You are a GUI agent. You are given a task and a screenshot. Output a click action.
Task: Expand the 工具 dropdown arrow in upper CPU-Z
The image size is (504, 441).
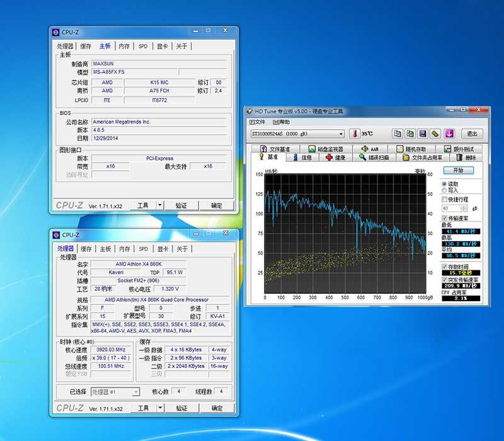tap(160, 205)
